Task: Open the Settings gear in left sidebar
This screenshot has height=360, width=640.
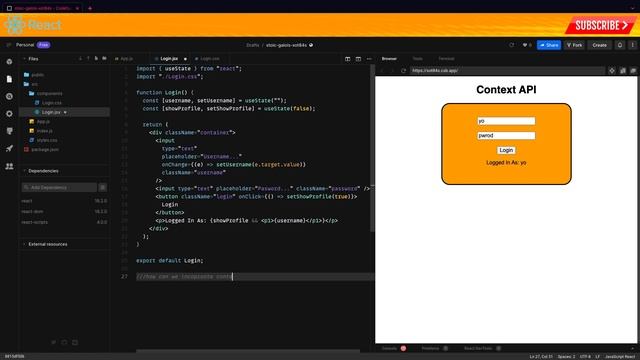Action: coord(9,114)
